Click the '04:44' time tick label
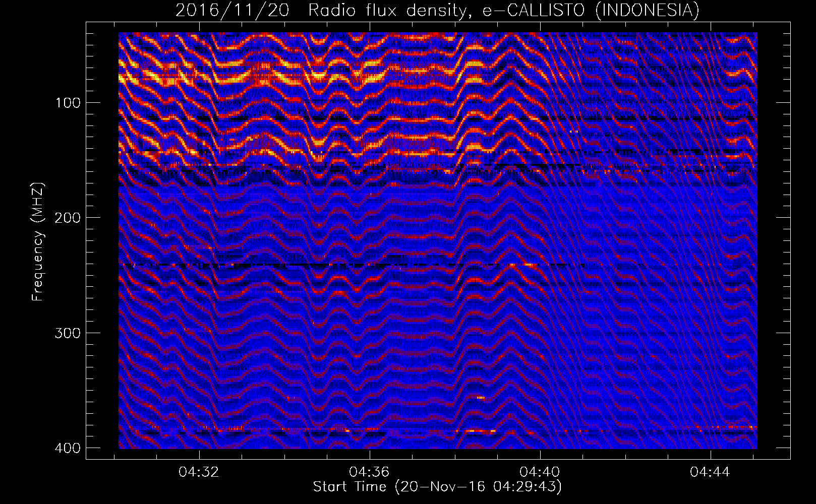Screen dimensions: 816x504 coord(711,472)
